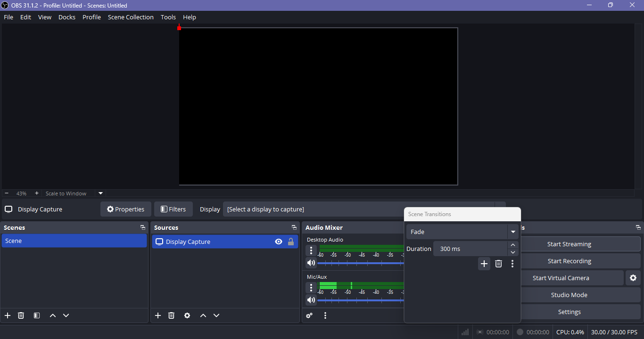Open source properties gear in Sources dock
The height and width of the screenshot is (339, 644).
[187, 315]
